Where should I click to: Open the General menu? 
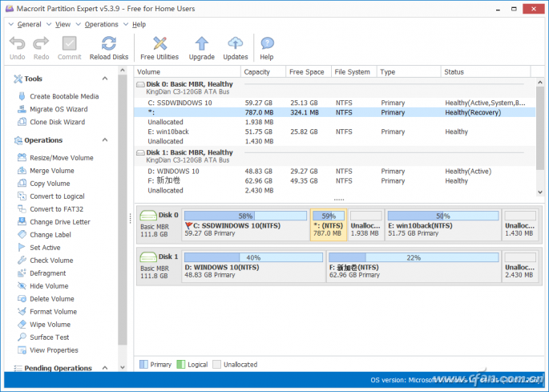click(29, 25)
